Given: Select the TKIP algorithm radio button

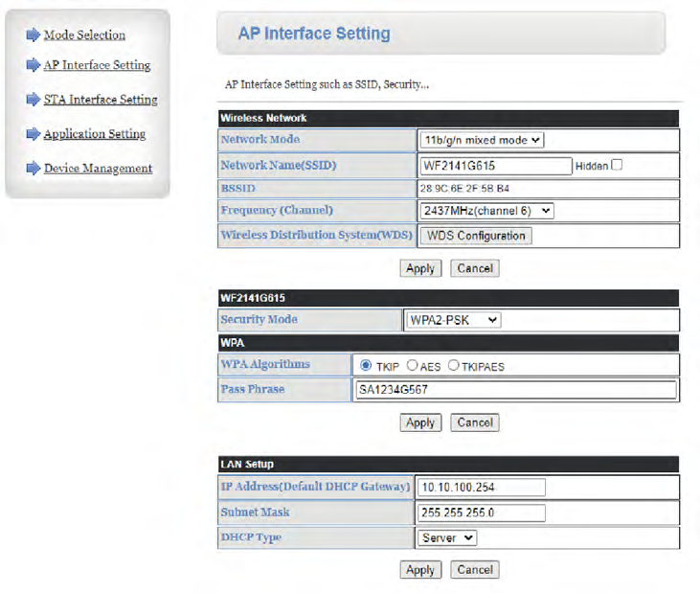Looking at the screenshot, I should (x=366, y=365).
